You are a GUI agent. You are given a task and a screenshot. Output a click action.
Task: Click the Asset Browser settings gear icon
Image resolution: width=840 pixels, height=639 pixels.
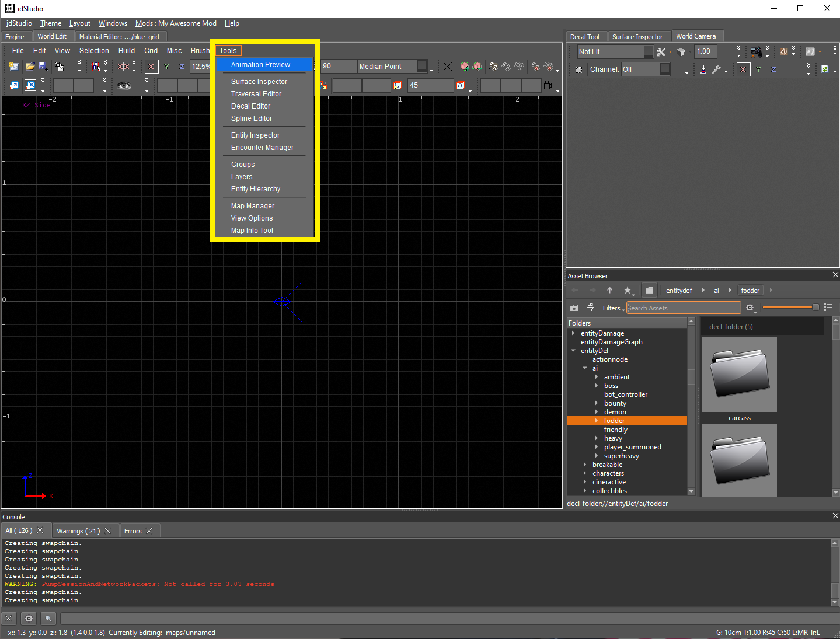(750, 308)
